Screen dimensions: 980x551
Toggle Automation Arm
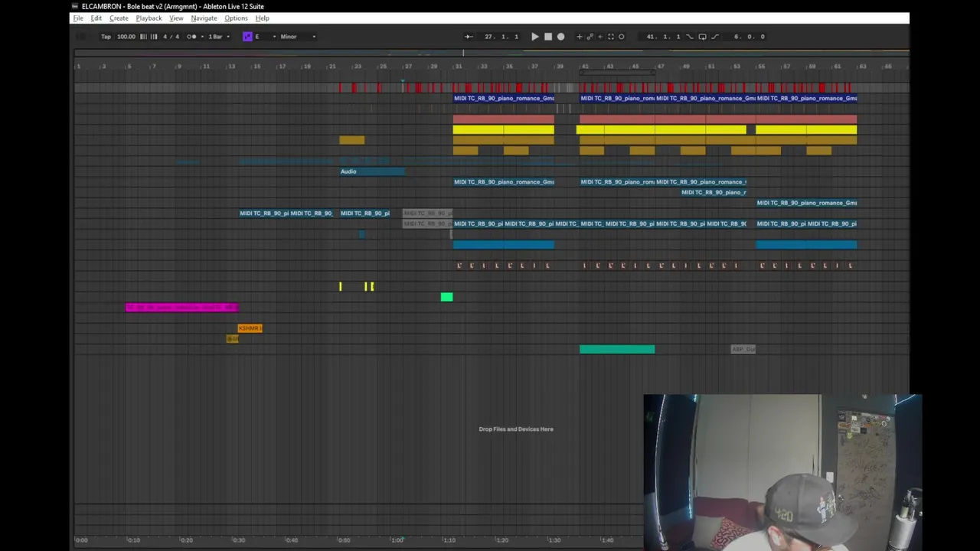[590, 37]
